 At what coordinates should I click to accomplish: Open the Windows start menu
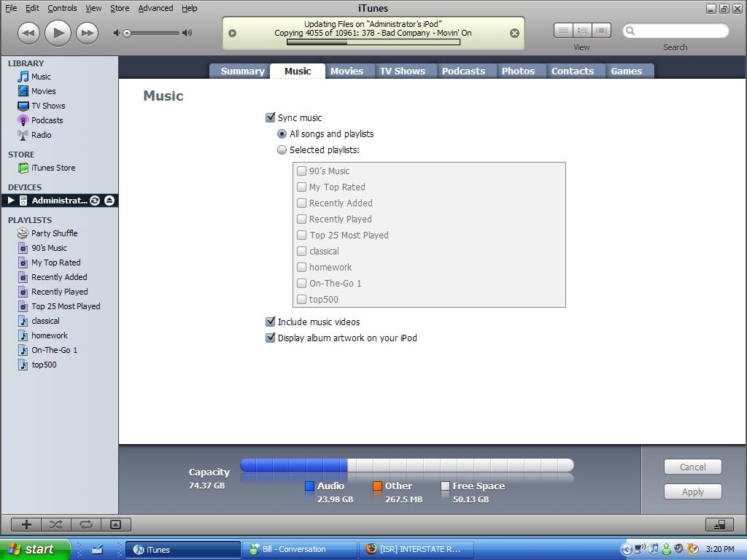tap(34, 549)
